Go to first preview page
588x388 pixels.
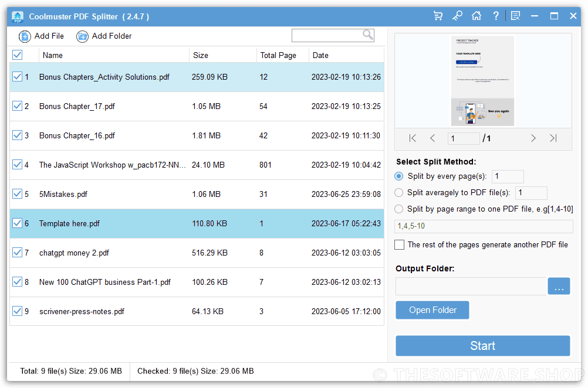(x=413, y=138)
